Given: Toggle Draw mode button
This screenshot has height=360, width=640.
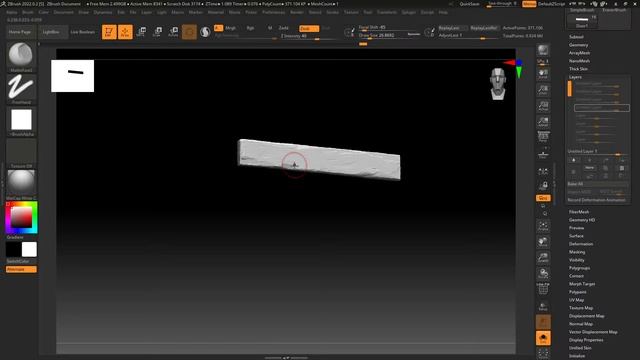Looking at the screenshot, I should point(125,32).
